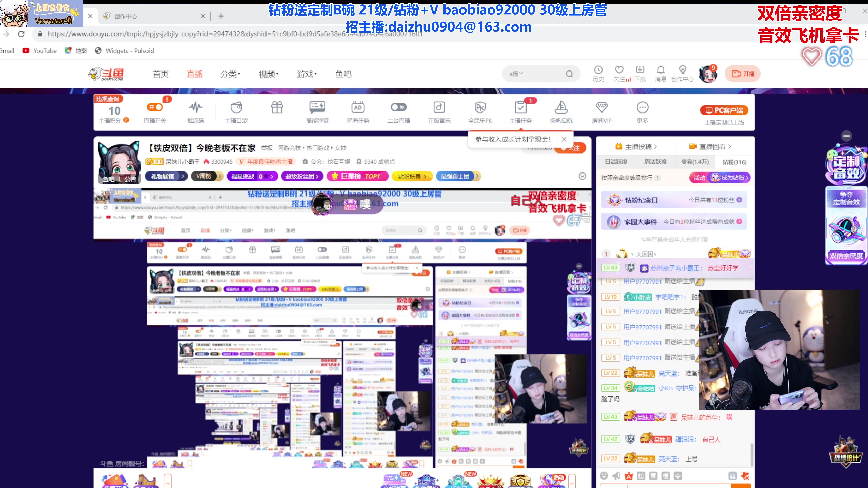Image resolution: width=868 pixels, height=488 pixels.
Task: Expand the 分类 category dropdown
Action: [230, 74]
